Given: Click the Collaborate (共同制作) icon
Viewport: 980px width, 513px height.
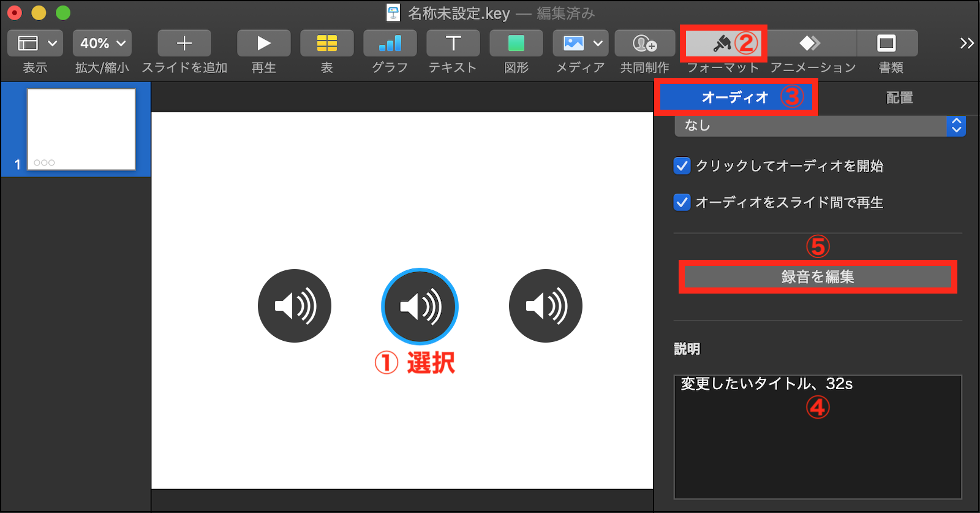Looking at the screenshot, I should 644,44.
